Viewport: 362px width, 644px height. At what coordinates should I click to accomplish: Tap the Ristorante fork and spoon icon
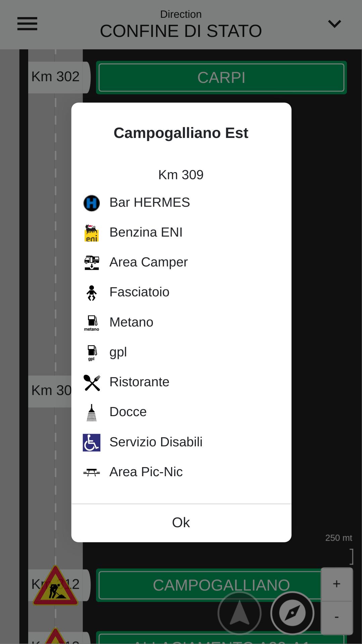[x=92, y=383]
